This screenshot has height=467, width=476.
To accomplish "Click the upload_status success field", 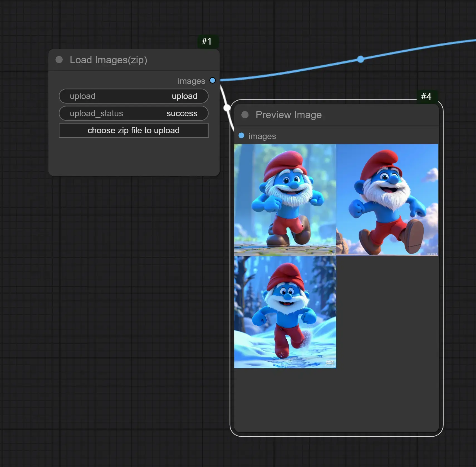I will pyautogui.click(x=134, y=113).
